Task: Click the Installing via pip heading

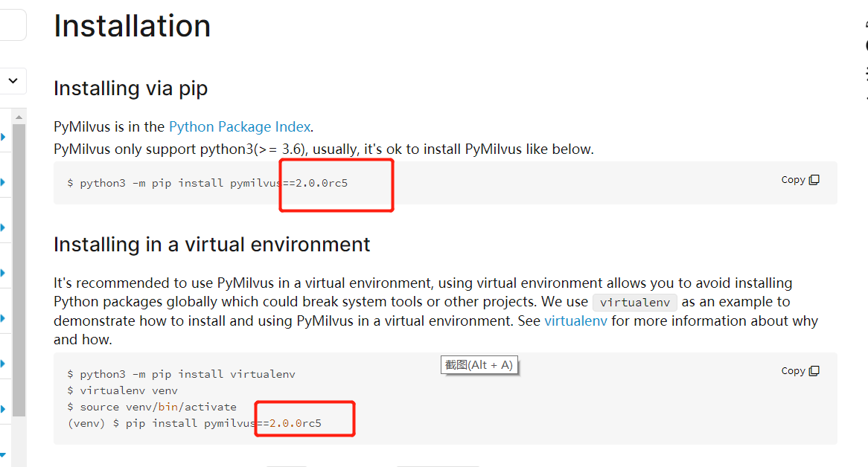Action: click(130, 88)
